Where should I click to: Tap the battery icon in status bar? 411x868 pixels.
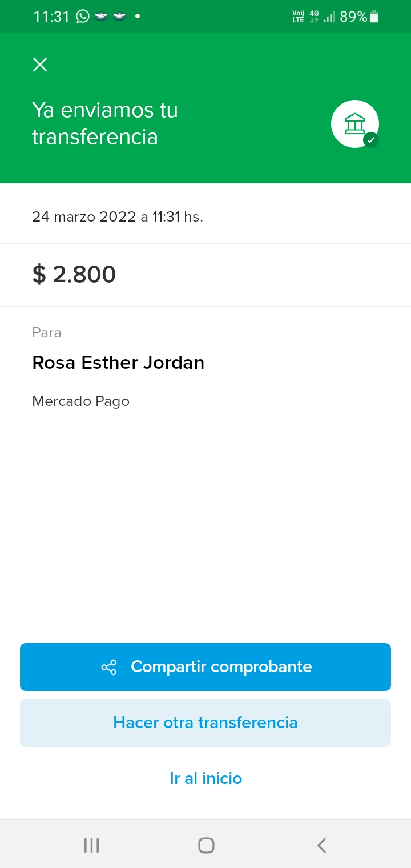[374, 17]
